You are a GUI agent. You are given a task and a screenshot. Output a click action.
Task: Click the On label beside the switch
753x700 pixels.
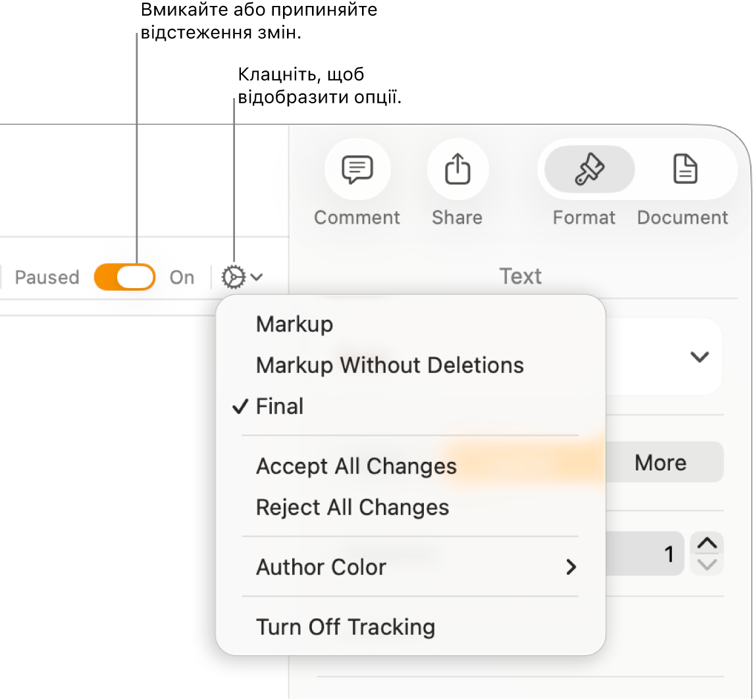tap(182, 278)
